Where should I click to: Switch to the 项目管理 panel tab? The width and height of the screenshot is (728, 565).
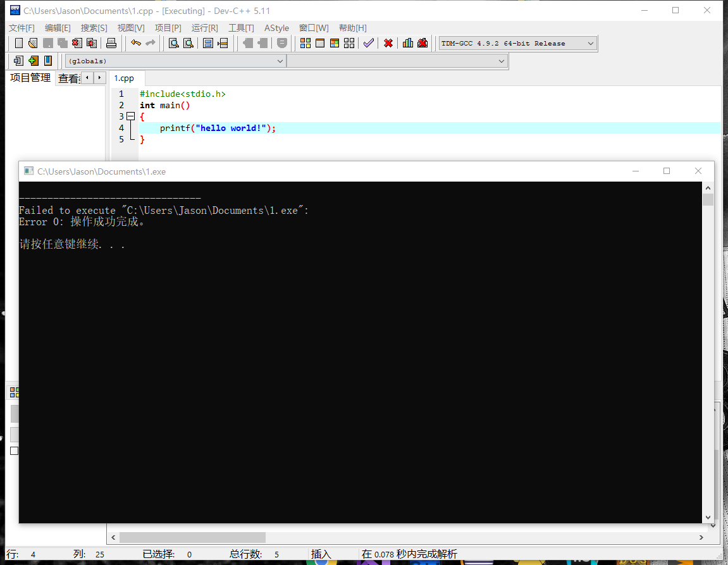[29, 78]
